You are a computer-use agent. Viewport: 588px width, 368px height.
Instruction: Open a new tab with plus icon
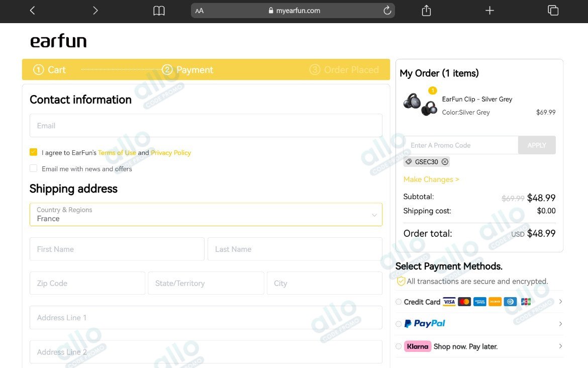489,11
